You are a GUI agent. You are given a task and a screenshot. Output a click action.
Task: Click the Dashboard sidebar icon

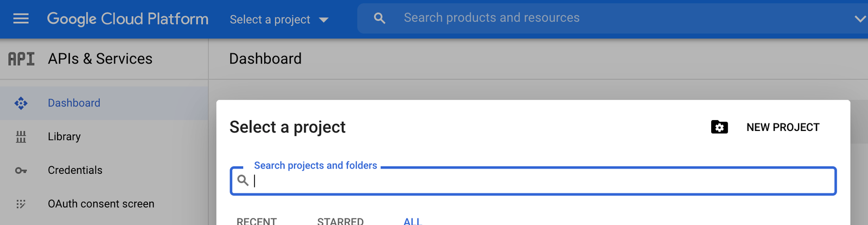pyautogui.click(x=21, y=103)
